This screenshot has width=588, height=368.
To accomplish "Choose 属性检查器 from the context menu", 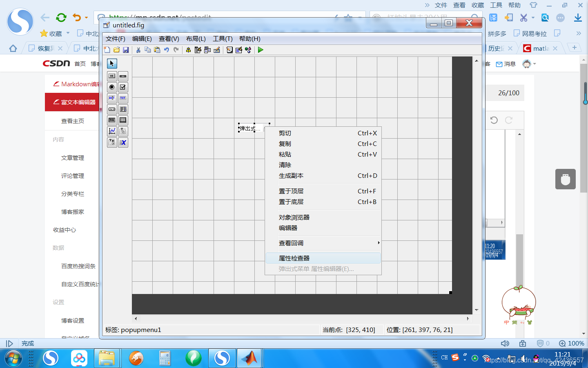I will [293, 258].
